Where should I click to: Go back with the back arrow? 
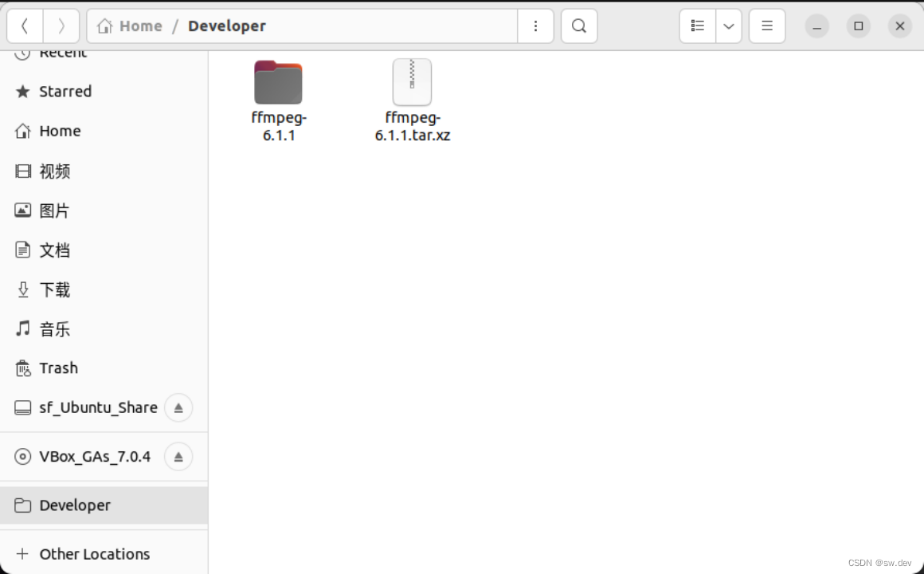(25, 26)
